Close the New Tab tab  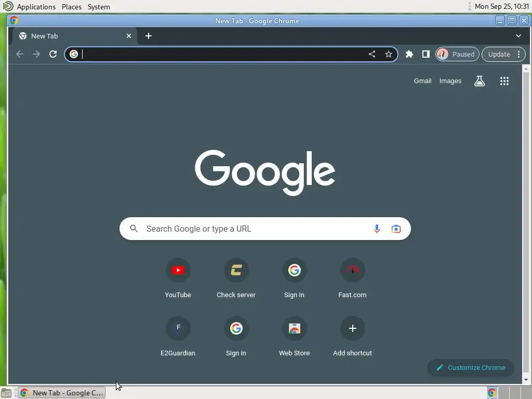[x=129, y=36]
